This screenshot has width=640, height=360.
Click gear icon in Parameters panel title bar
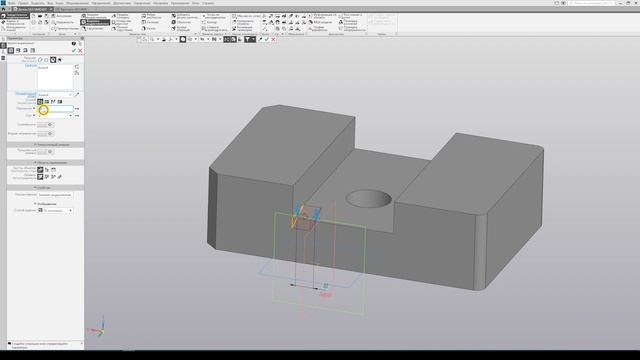[x=82, y=38]
